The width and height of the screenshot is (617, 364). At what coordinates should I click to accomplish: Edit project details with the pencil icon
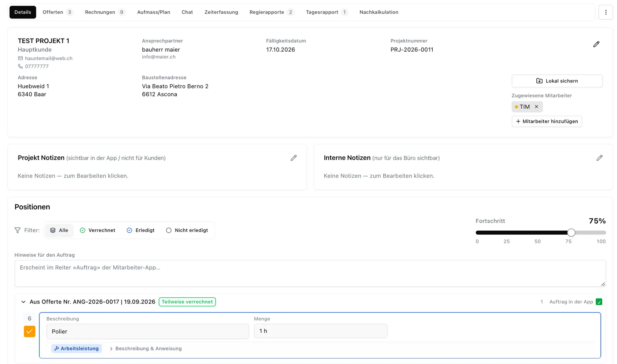pos(596,44)
